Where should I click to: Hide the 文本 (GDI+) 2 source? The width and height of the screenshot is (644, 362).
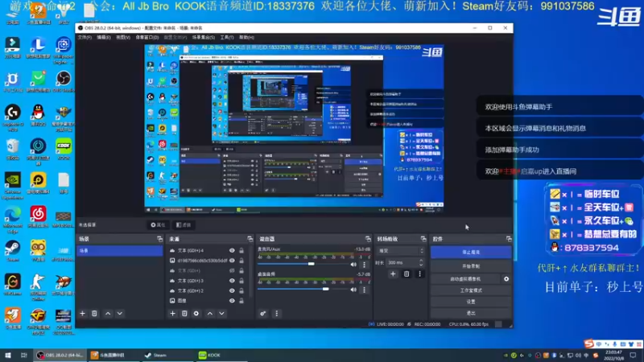click(x=232, y=290)
